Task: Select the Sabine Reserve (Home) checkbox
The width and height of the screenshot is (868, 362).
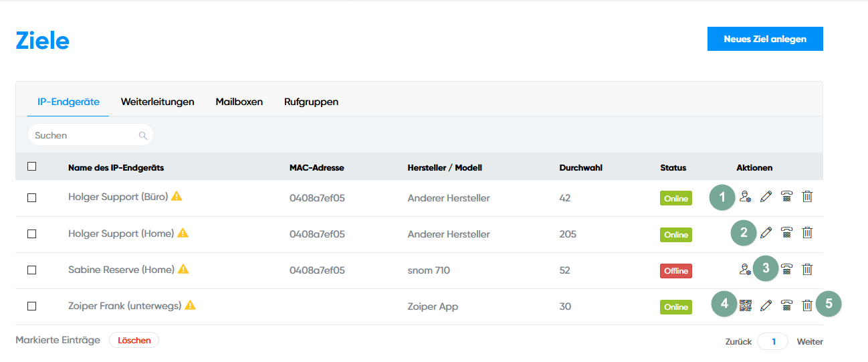Action: 32,270
